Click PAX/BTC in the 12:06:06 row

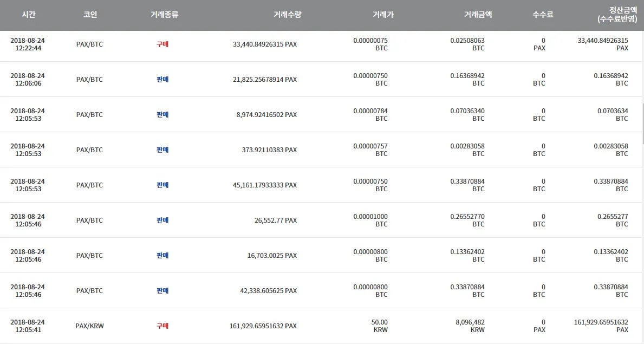tap(89, 79)
